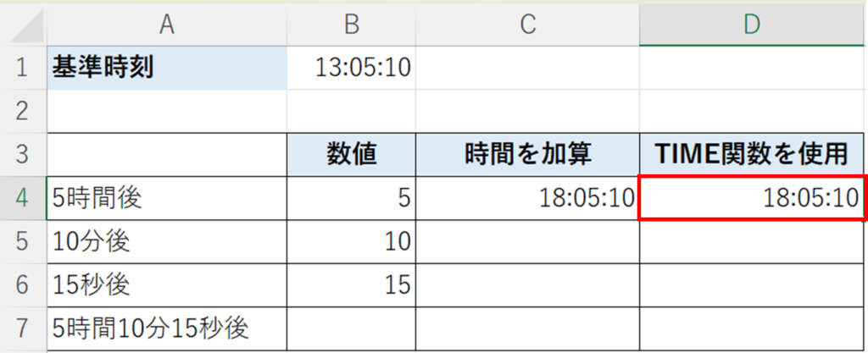Select cell B5 containing 10

pos(351,242)
